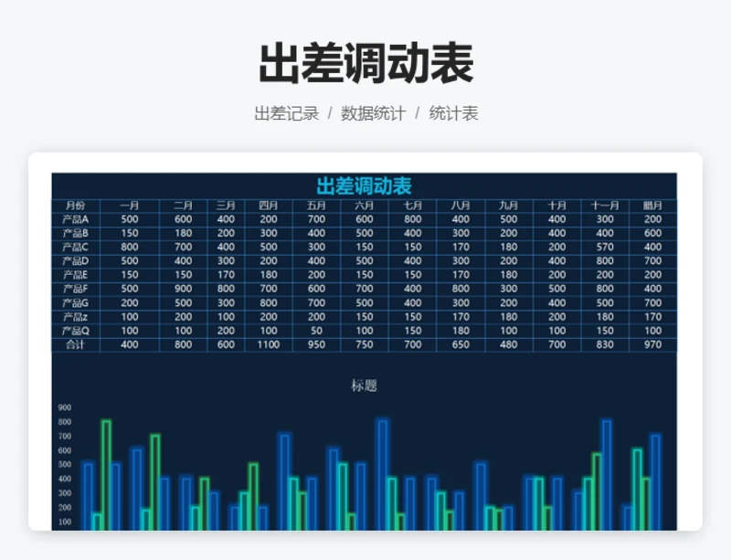Select 产品C's 一月 cell showing 800
The image size is (731, 560).
click(x=130, y=248)
